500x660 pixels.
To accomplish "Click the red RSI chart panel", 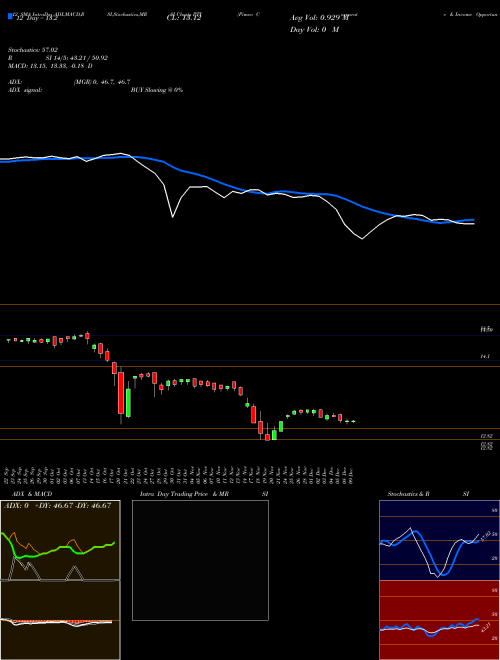I will tap(439, 620).
